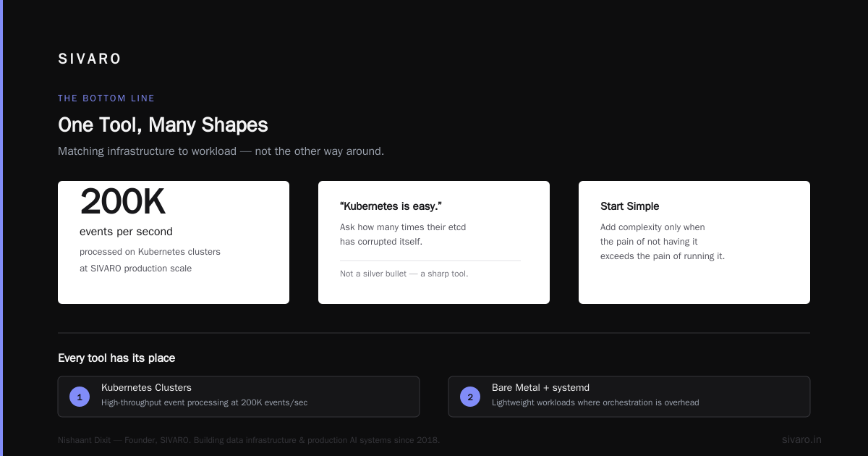868x456 pixels.
Task: Open the sivaro.in link
Action: pyautogui.click(x=801, y=439)
